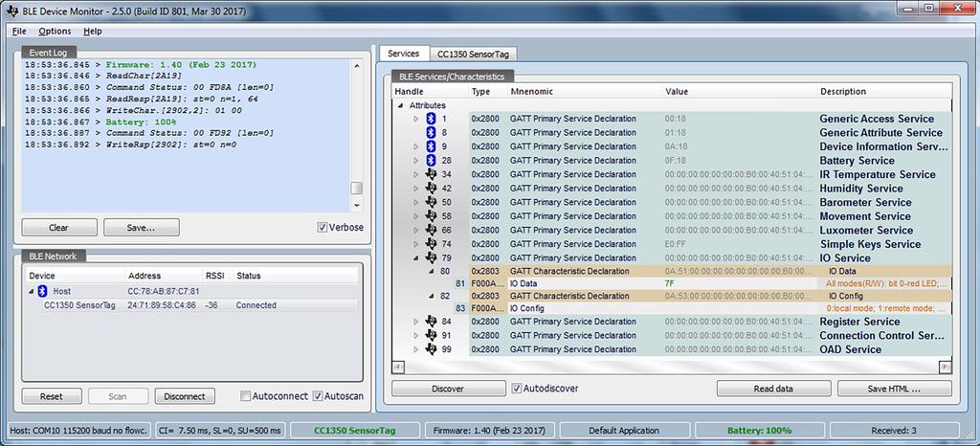Screen dimensions: 980x446
Task: Open the File menu
Action: tap(19, 32)
